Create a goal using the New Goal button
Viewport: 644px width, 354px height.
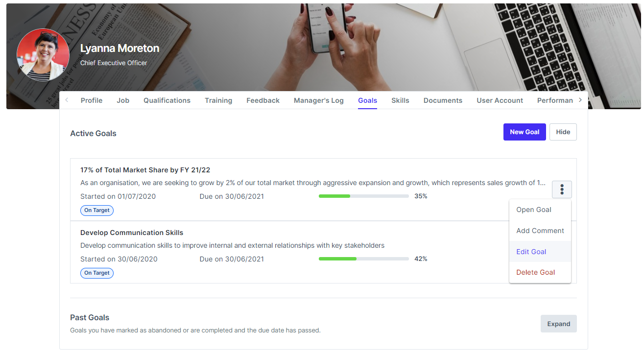pyautogui.click(x=525, y=132)
